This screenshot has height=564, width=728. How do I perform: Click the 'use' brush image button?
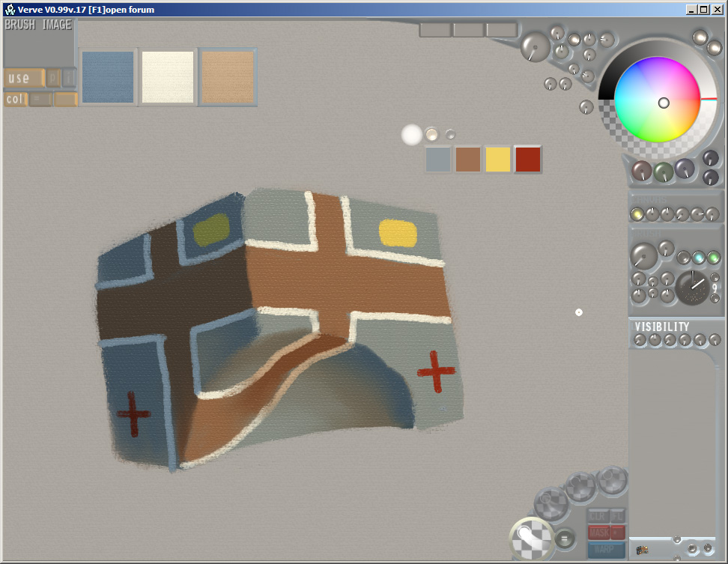tap(22, 78)
